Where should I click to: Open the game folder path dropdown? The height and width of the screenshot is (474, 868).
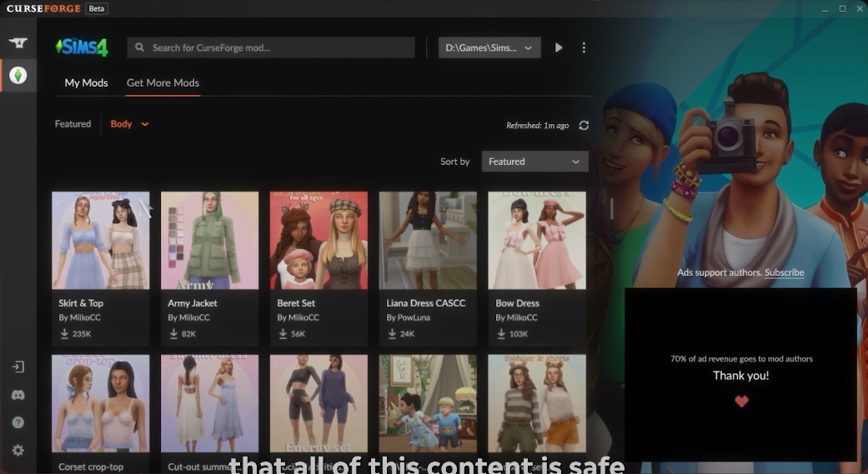point(489,47)
